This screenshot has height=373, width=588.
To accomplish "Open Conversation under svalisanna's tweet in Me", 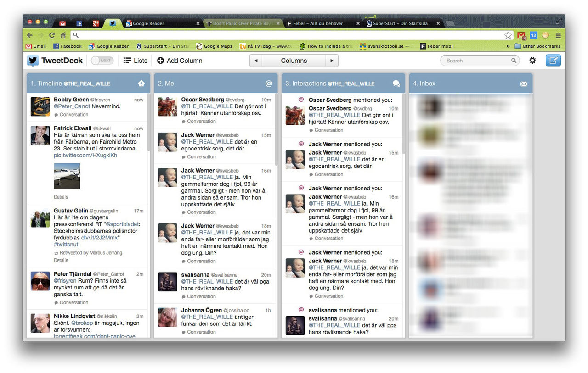I will [x=198, y=296].
